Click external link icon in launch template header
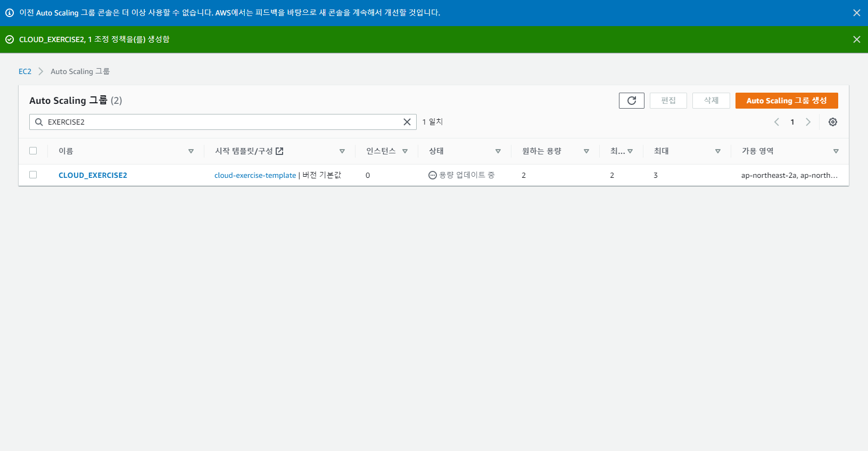 pos(279,151)
